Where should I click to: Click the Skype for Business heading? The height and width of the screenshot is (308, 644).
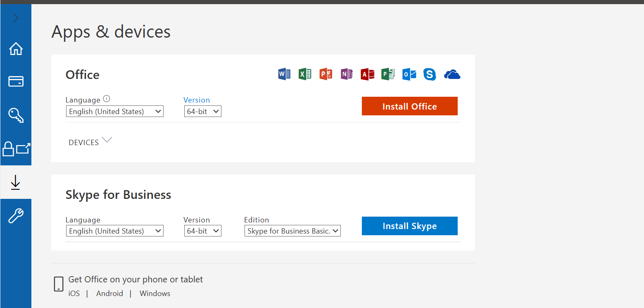[119, 195]
